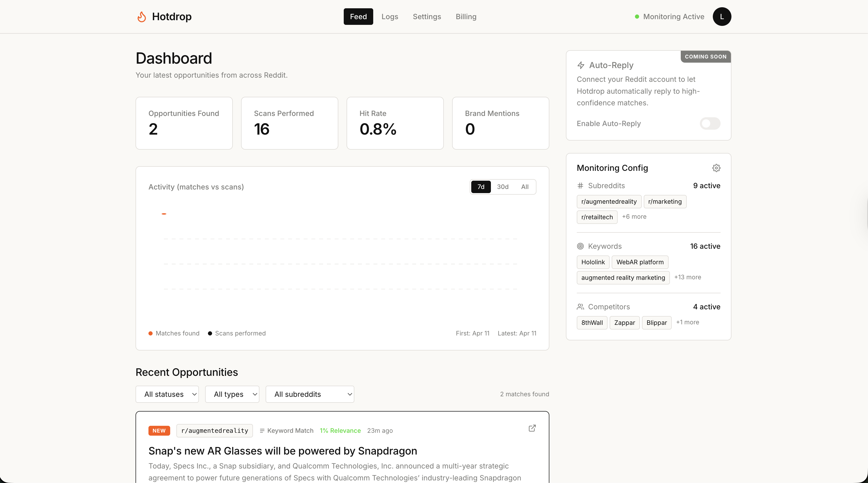Image resolution: width=868 pixels, height=483 pixels.
Task: Click the Competitors people icon
Action: point(580,307)
